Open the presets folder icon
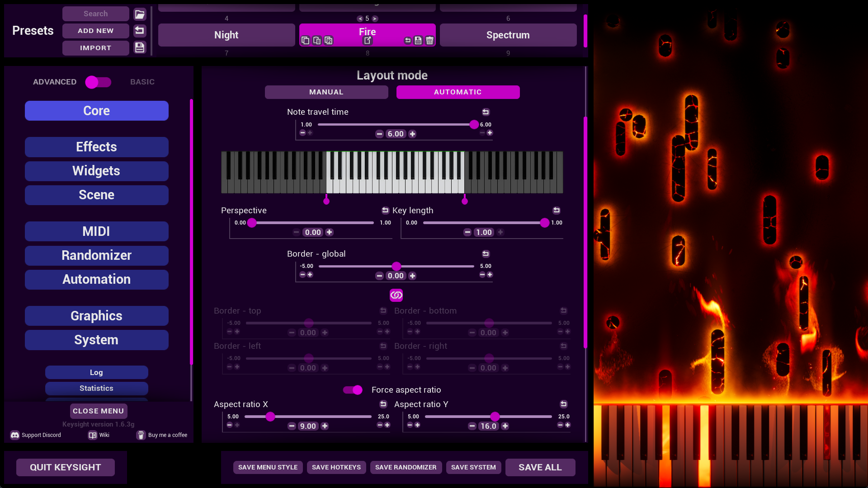This screenshot has height=488, width=868. [x=140, y=14]
